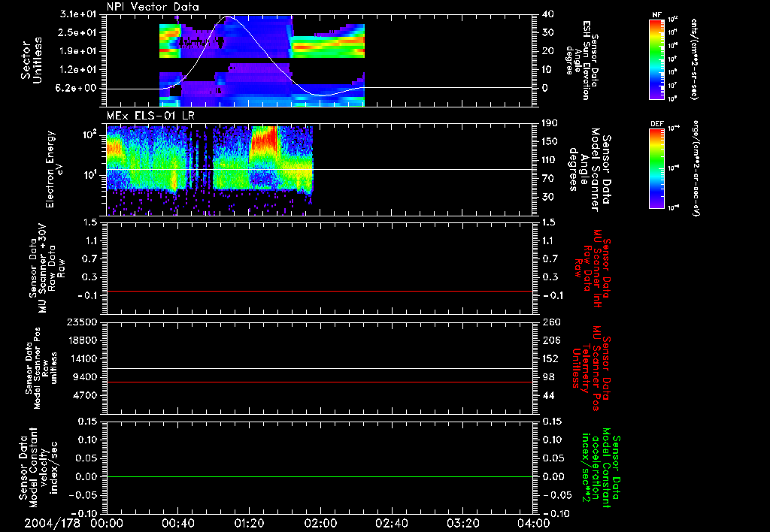Click the '03:20' time tick label
This screenshot has width=770, height=532.
462,523
